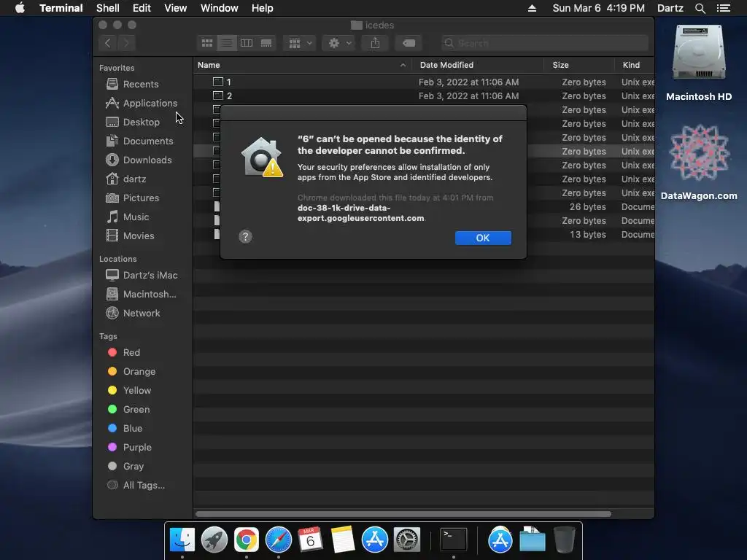Viewport: 747px width, 560px height.
Task: Open Notes from the Dock
Action: 343,540
